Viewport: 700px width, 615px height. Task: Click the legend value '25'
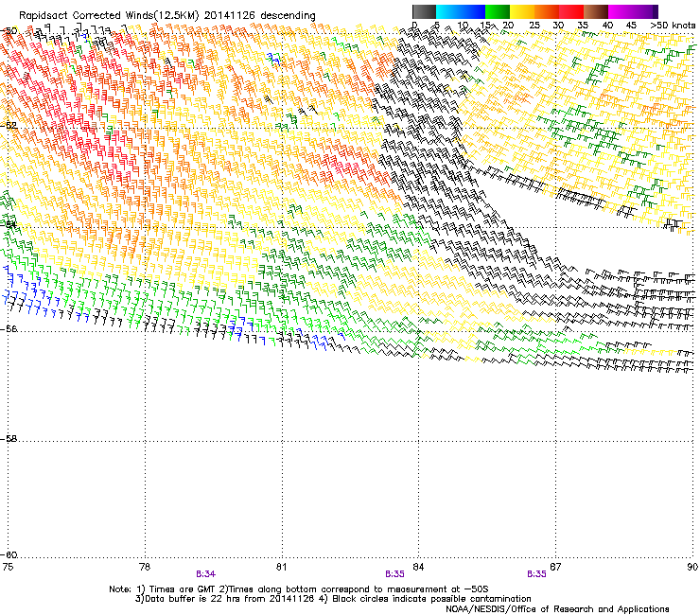point(534,26)
